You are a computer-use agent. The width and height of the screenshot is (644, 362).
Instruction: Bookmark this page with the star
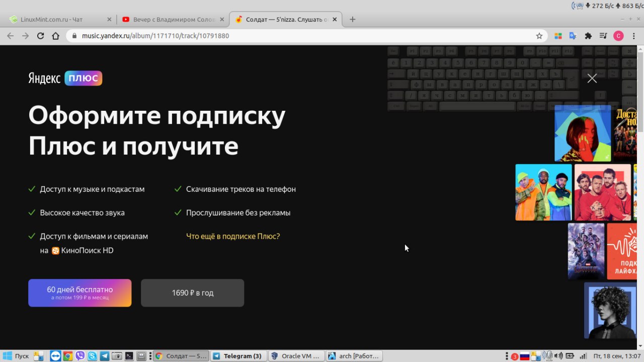pos(539,36)
